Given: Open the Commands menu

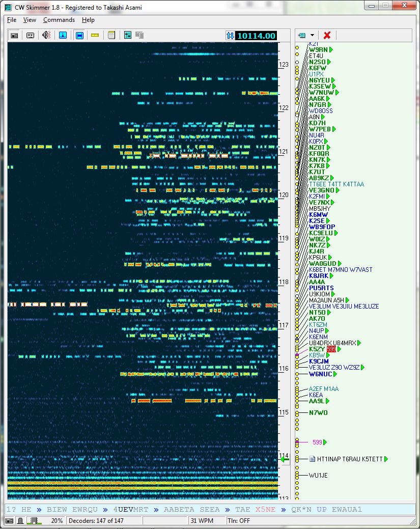Looking at the screenshot, I should [x=59, y=20].
